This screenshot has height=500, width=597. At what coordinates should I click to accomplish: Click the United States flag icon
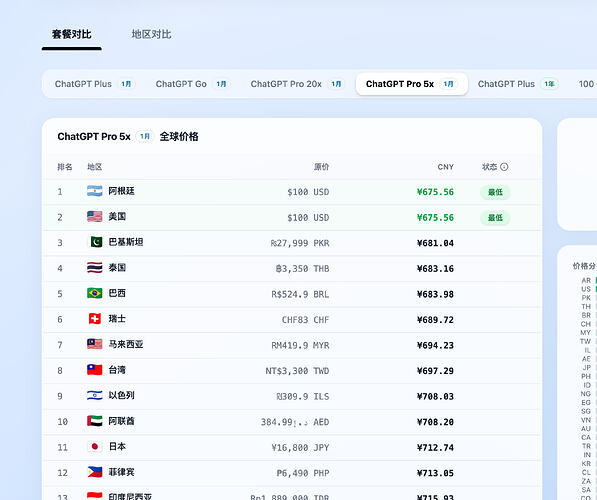click(94, 216)
